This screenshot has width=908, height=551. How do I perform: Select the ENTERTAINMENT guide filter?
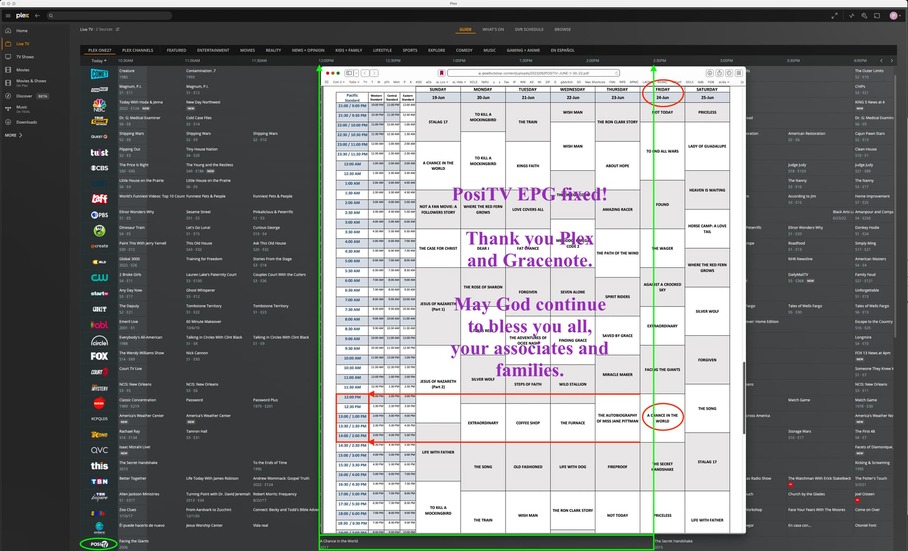click(x=213, y=50)
